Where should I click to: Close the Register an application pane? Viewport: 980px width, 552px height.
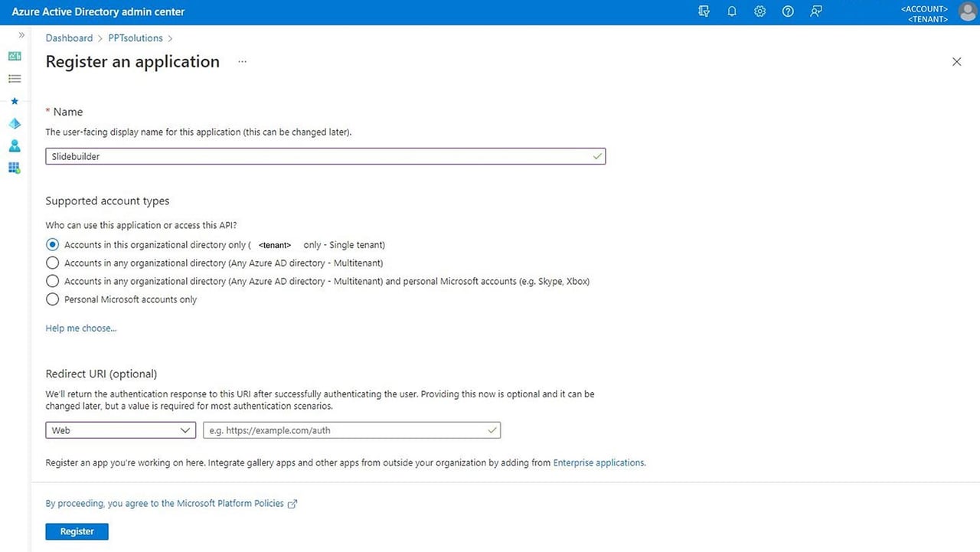956,61
